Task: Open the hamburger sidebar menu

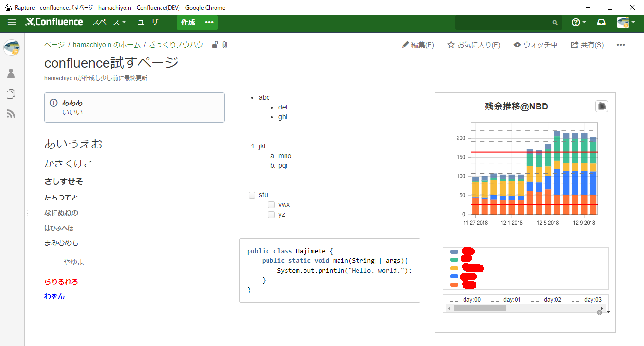Action: coord(12,22)
